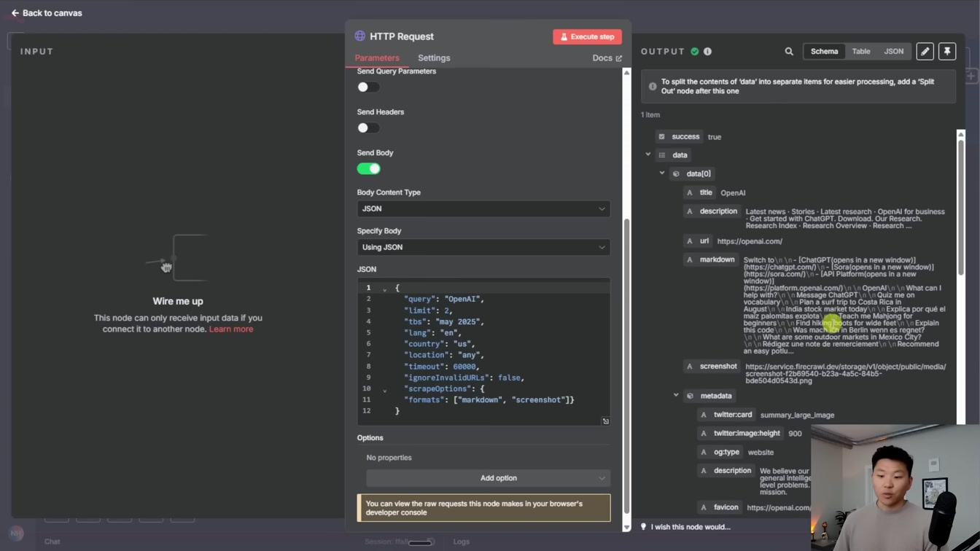Click the scroll-up arrow of the parameters panel
The image size is (980, 551).
pos(626,73)
